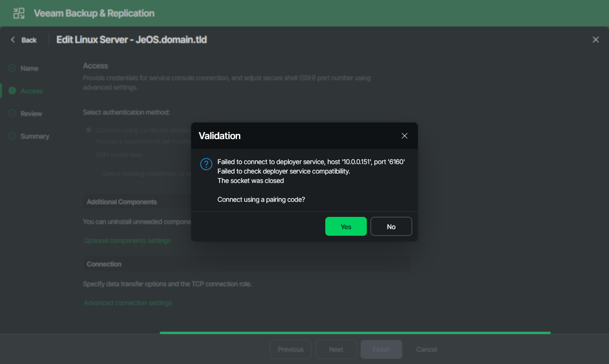Decline pairing code connection with No
609x364 pixels.
391,226
